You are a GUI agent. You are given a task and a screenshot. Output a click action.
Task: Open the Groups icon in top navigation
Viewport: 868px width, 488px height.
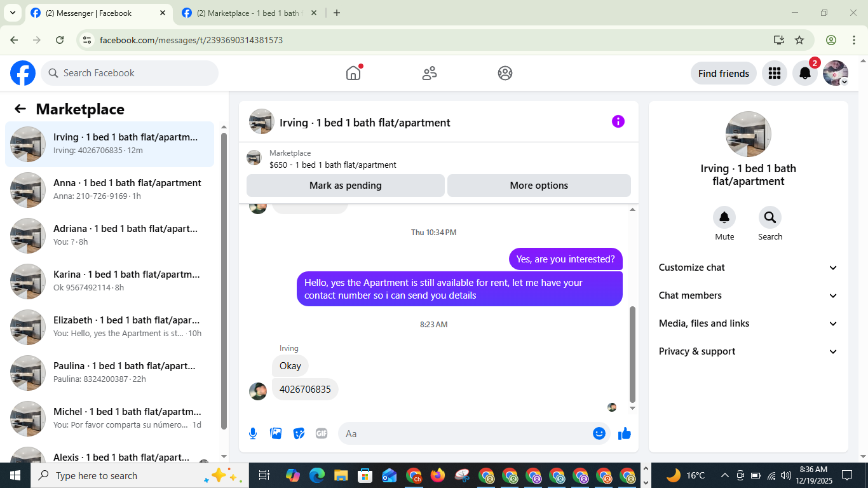pos(505,73)
